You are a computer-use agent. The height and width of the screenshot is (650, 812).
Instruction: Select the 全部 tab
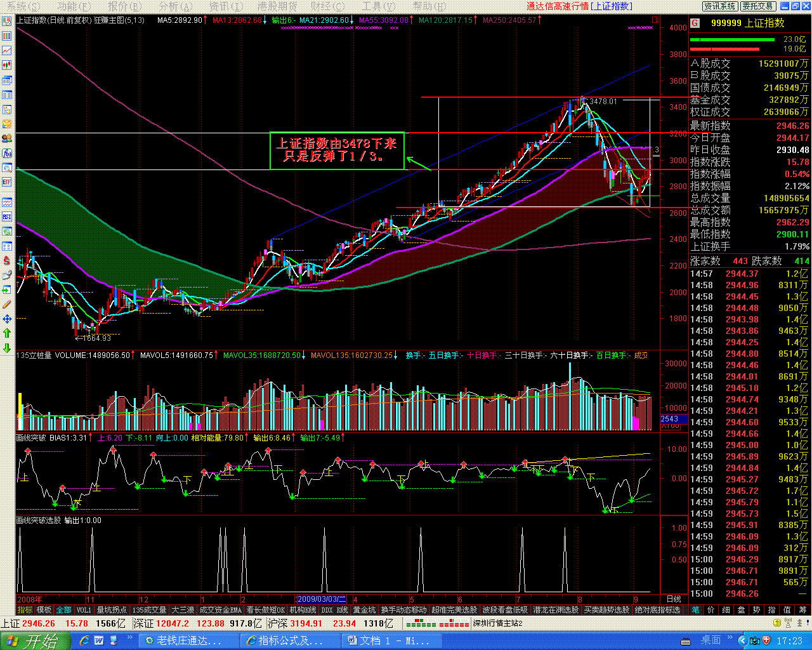point(64,610)
